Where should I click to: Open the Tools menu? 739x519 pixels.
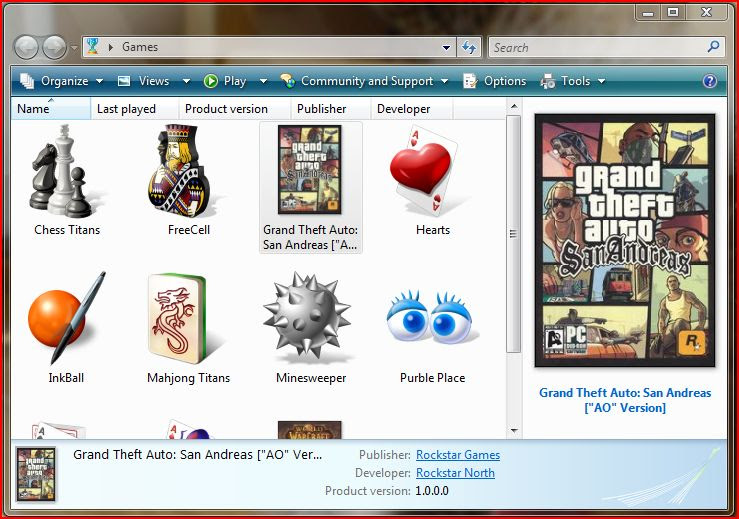coord(573,81)
